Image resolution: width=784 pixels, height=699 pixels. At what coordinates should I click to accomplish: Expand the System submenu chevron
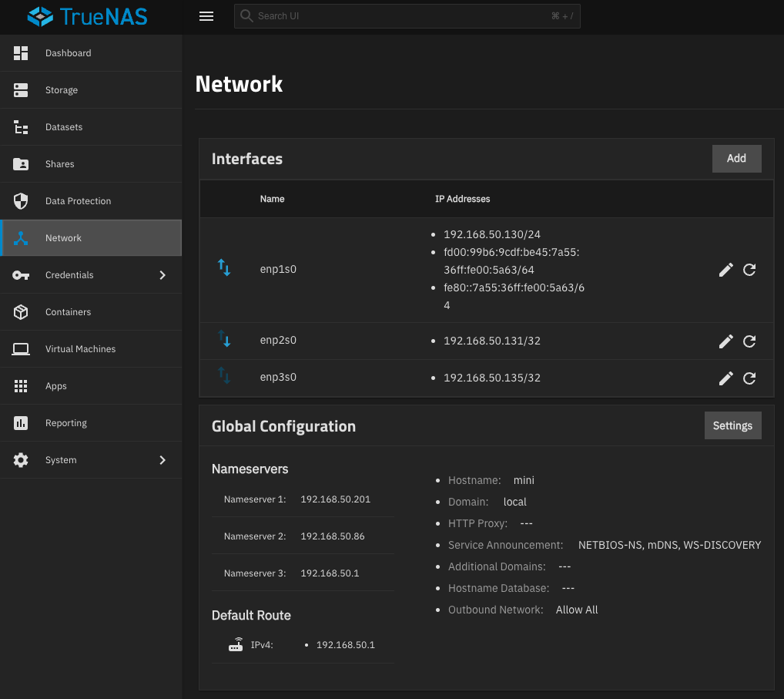[x=162, y=460]
